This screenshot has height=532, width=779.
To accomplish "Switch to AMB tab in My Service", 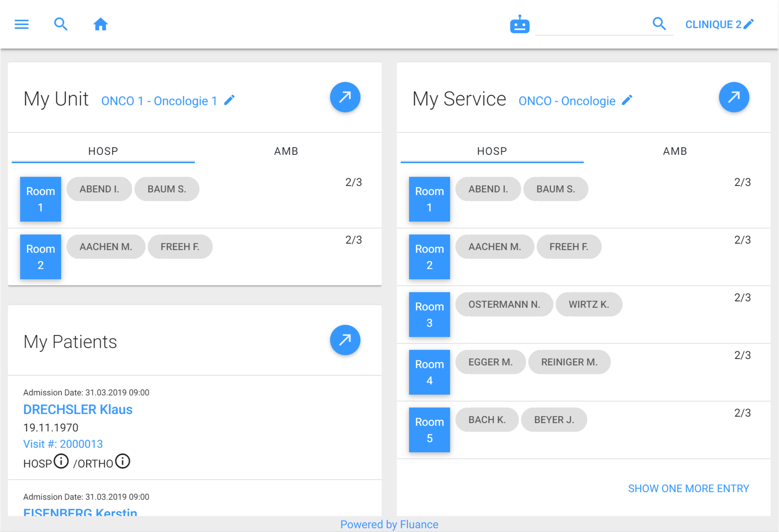I will [675, 151].
